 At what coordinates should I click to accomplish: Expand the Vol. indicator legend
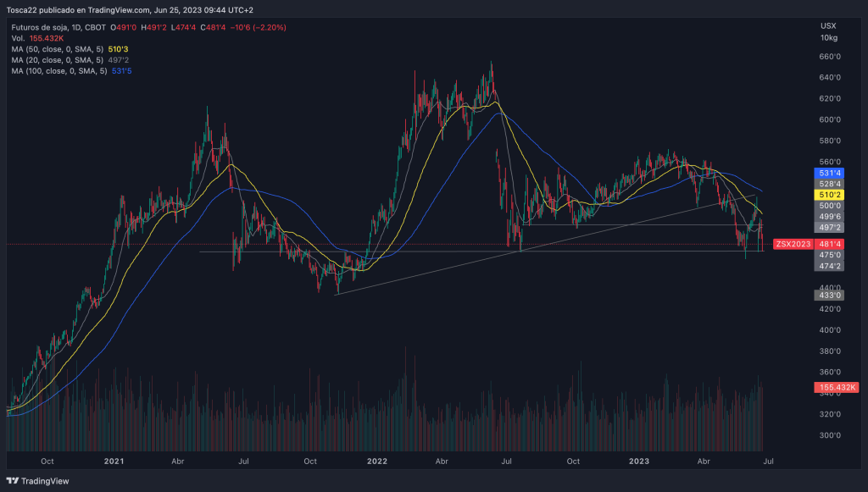click(19, 38)
